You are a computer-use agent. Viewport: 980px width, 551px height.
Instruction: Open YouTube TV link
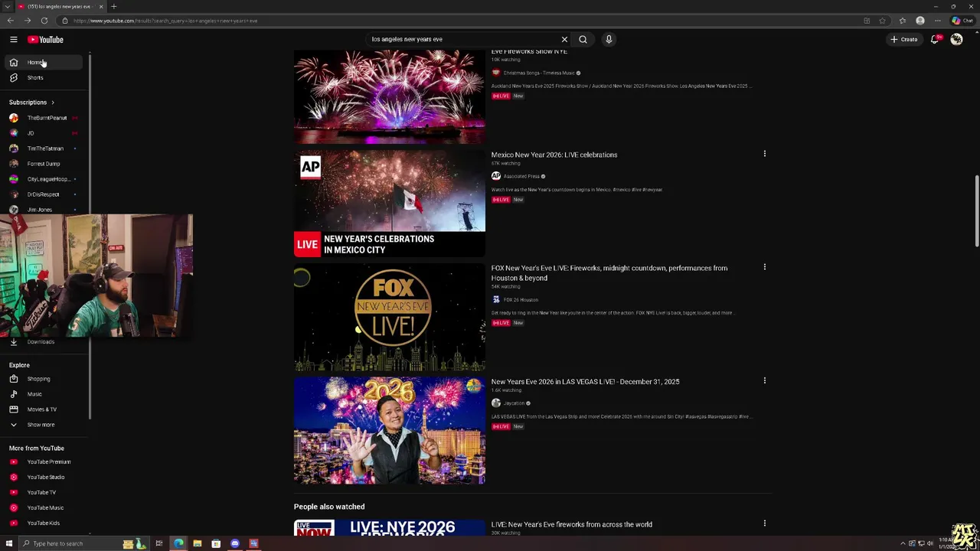[x=44, y=492]
